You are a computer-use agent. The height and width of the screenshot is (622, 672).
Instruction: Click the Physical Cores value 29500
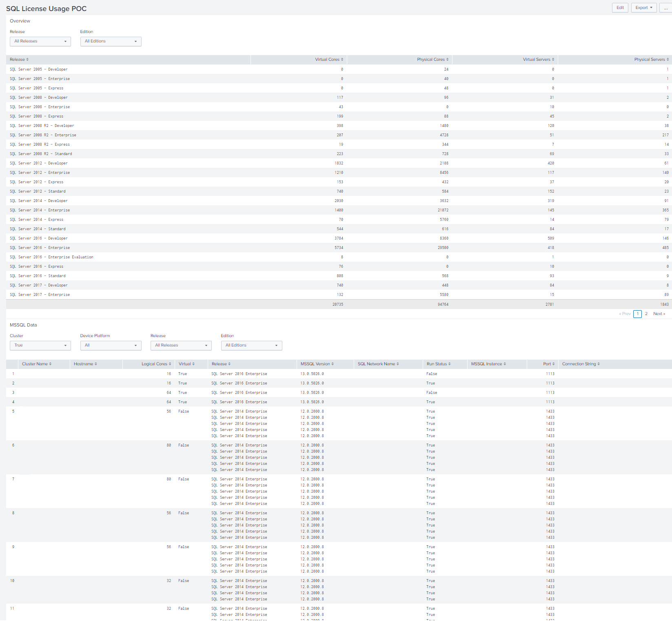[x=443, y=248]
